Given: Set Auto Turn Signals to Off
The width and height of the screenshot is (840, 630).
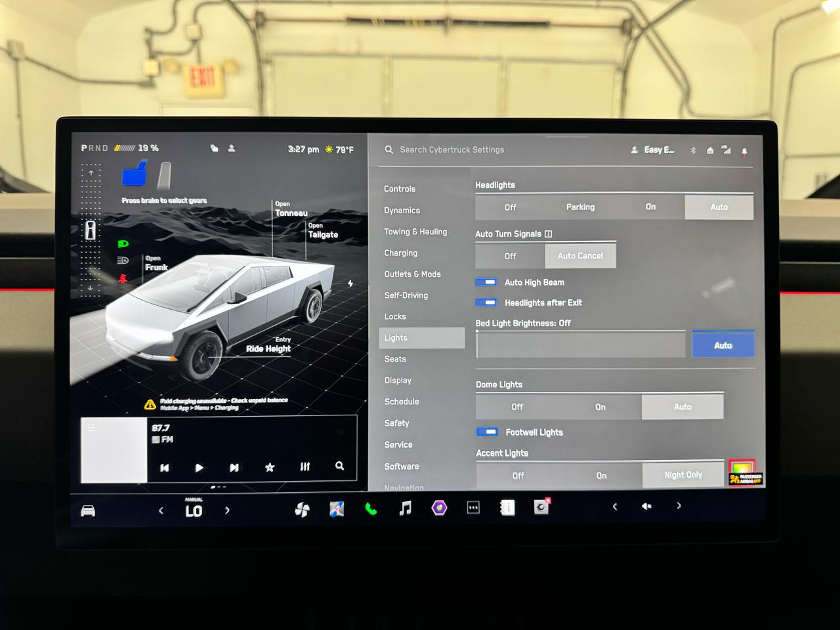Looking at the screenshot, I should (x=511, y=256).
